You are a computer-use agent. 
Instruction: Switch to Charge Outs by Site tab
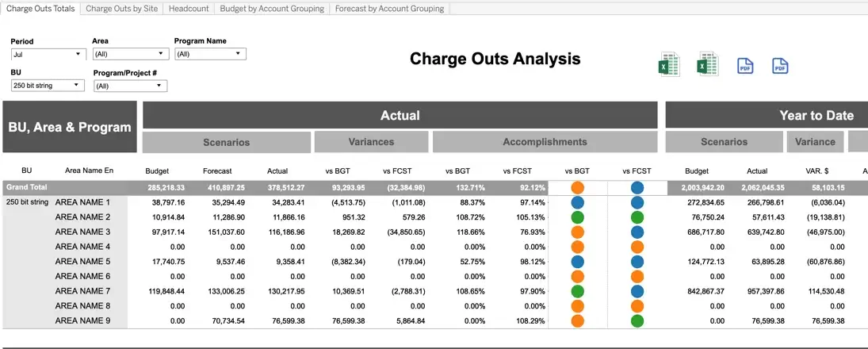click(x=122, y=9)
